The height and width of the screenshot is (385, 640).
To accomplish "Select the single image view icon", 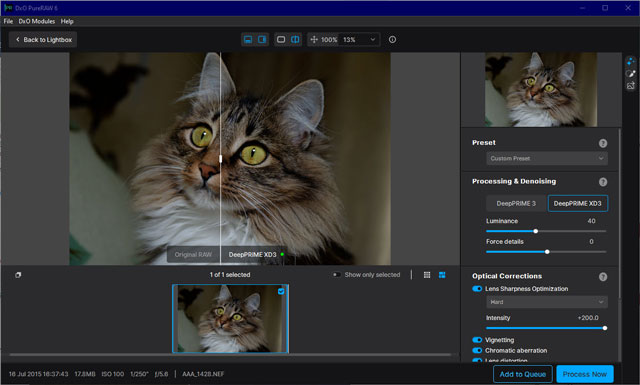I will pos(281,40).
